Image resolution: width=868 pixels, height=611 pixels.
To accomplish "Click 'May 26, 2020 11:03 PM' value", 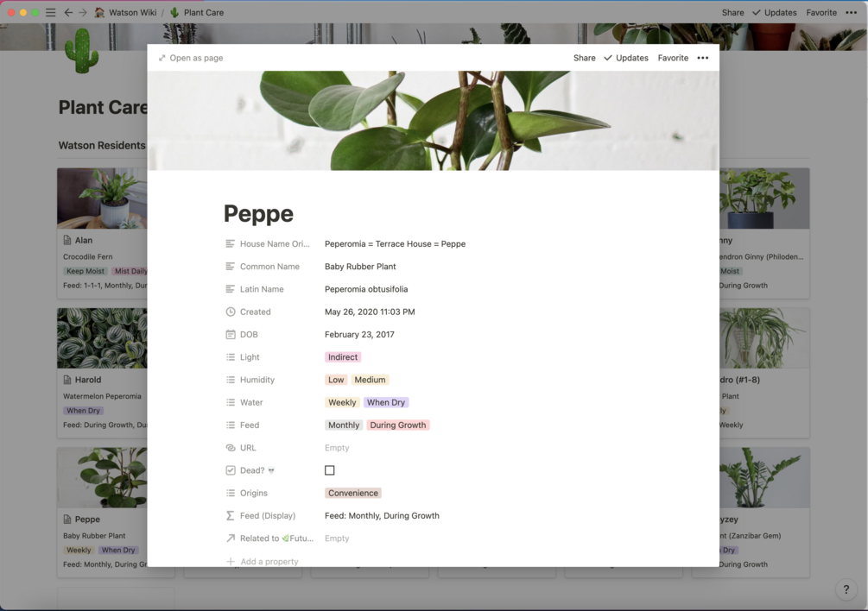I will [x=370, y=312].
